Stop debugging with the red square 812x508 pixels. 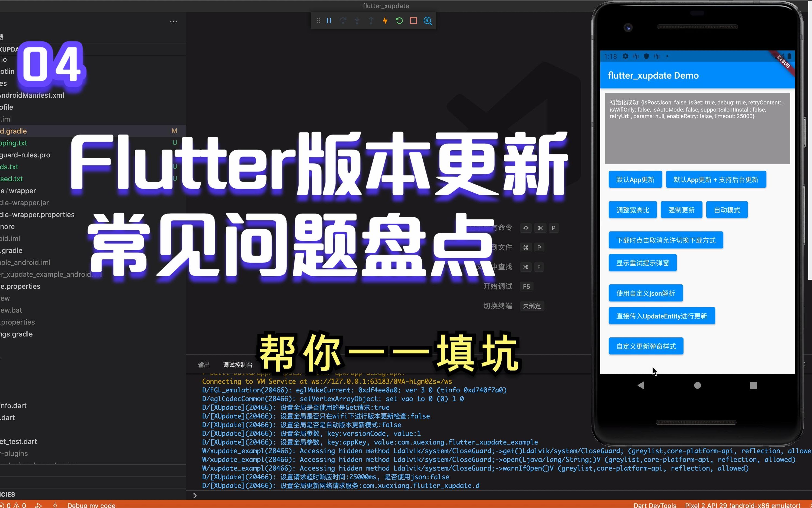point(413,21)
